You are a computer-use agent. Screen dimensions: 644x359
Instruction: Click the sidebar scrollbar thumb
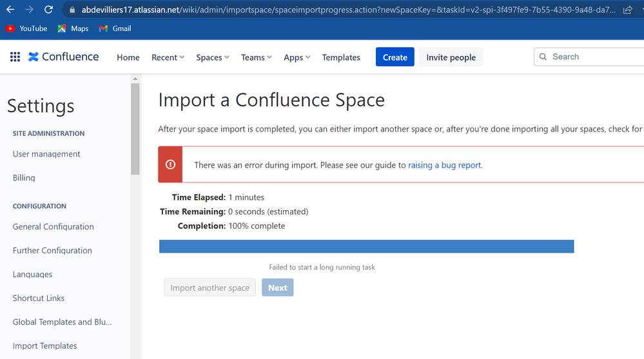click(x=135, y=129)
